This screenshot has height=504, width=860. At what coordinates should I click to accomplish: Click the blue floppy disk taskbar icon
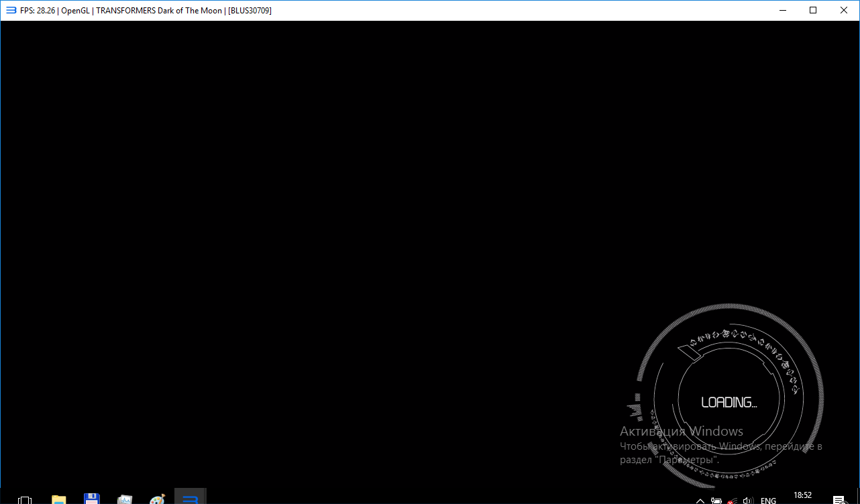(x=92, y=499)
